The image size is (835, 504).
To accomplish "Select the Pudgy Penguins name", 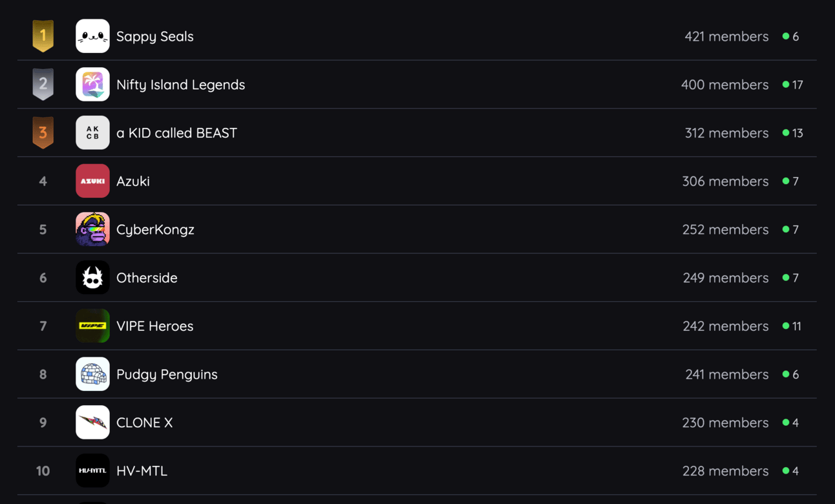I will click(x=167, y=375).
